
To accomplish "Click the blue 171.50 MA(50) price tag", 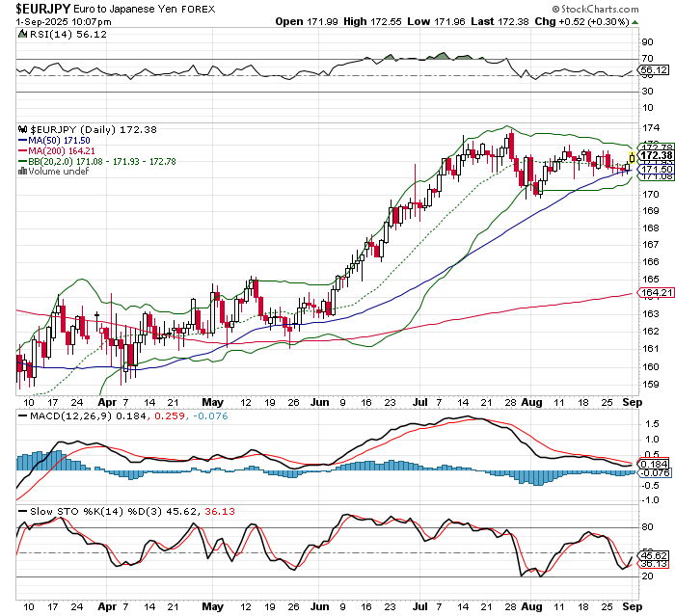I will pyautogui.click(x=655, y=169).
